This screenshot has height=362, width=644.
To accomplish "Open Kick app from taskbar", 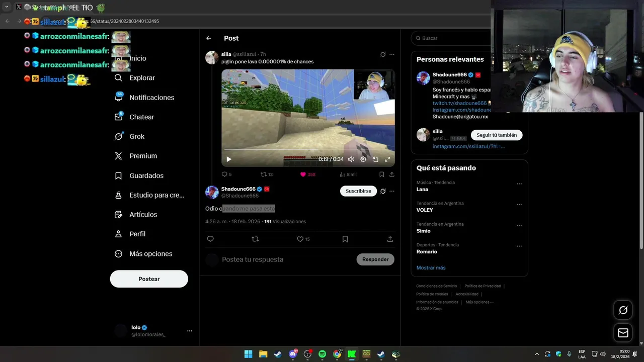I will [x=352, y=354].
